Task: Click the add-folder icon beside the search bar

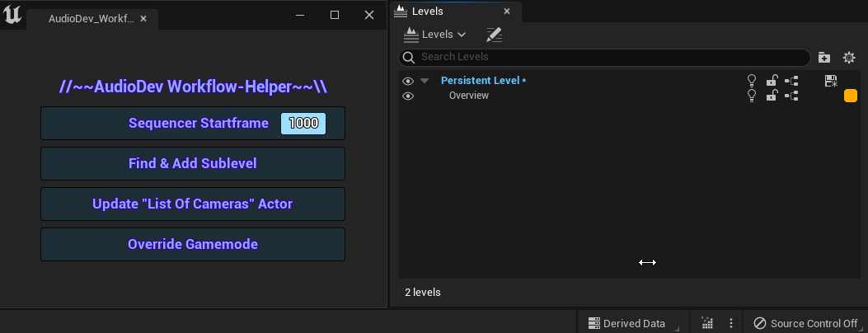Action: pos(824,57)
